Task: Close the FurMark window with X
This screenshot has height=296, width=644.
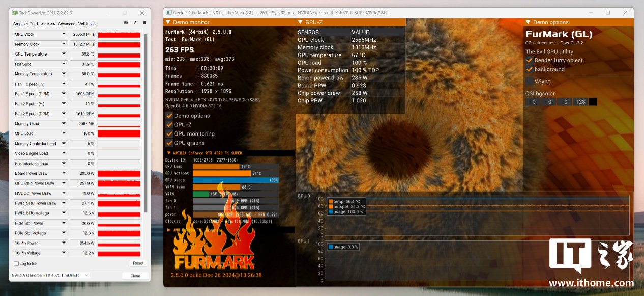Action: 625,13
